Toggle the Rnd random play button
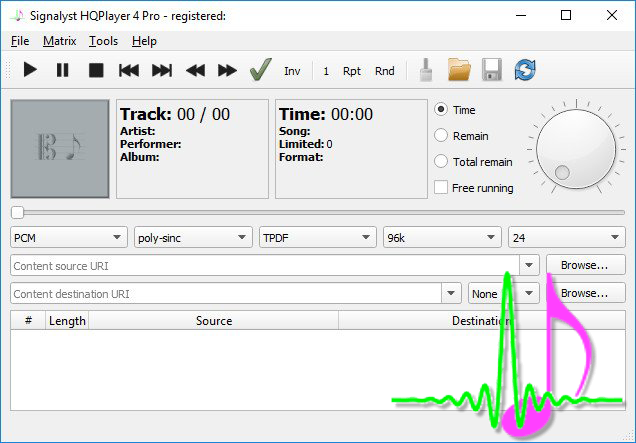Screen dimensions: 636x443 384,71
